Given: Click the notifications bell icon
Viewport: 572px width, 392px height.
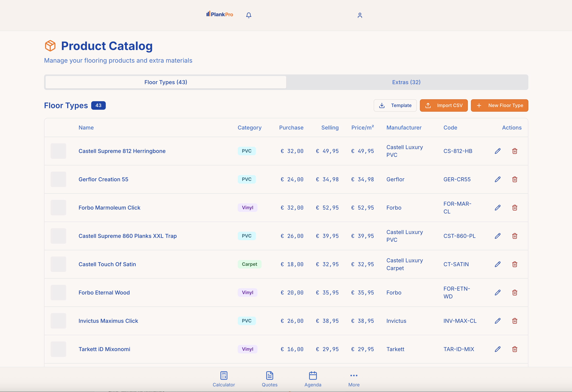Looking at the screenshot, I should [x=249, y=15].
